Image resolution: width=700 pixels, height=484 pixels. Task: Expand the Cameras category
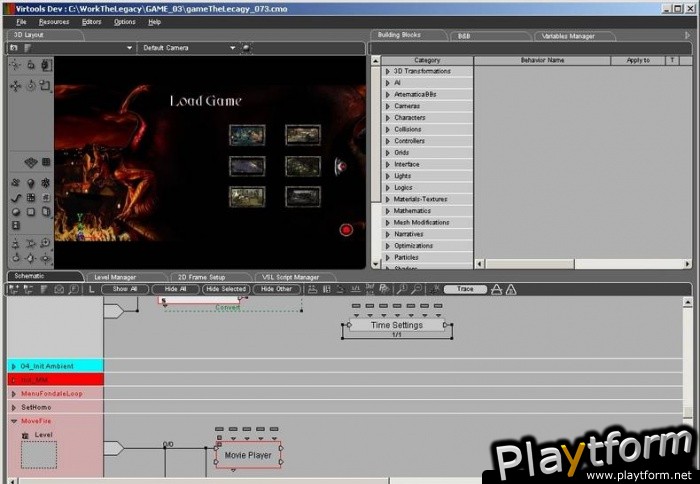click(x=388, y=106)
